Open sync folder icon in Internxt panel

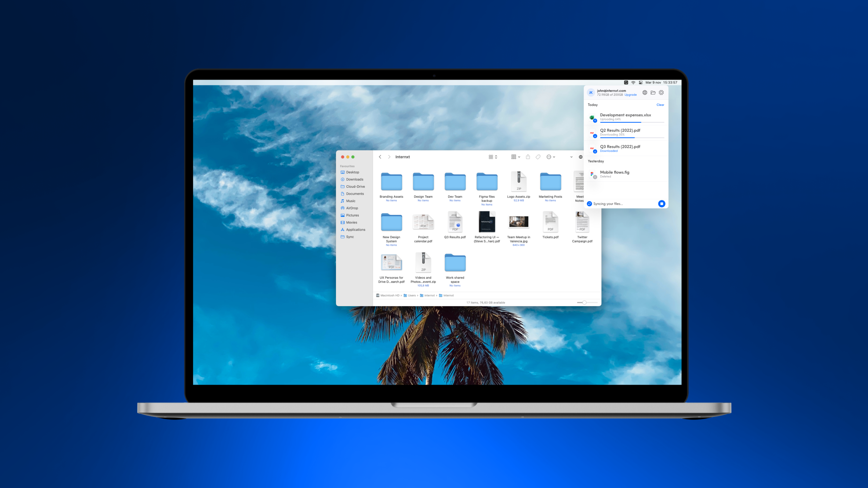pos(653,93)
